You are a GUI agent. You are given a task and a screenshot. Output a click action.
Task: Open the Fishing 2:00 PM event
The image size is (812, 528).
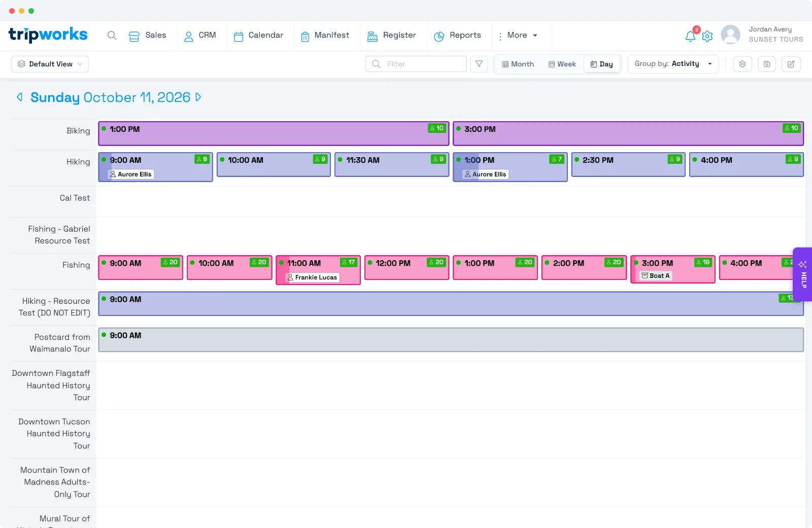pos(584,267)
